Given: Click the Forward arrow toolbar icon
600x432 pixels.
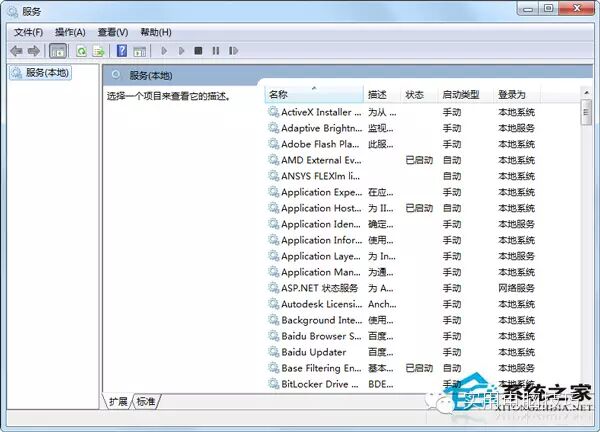Looking at the screenshot, I should point(34,51).
